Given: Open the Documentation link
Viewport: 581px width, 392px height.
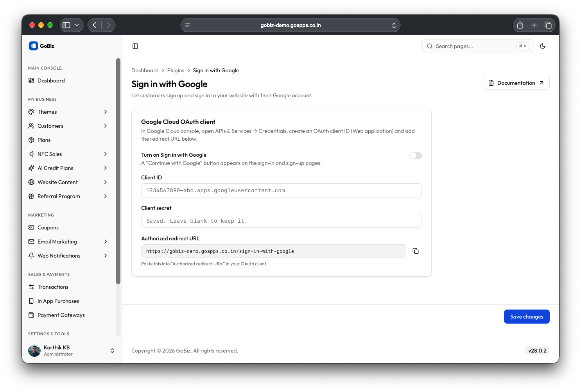Looking at the screenshot, I should click(x=516, y=83).
